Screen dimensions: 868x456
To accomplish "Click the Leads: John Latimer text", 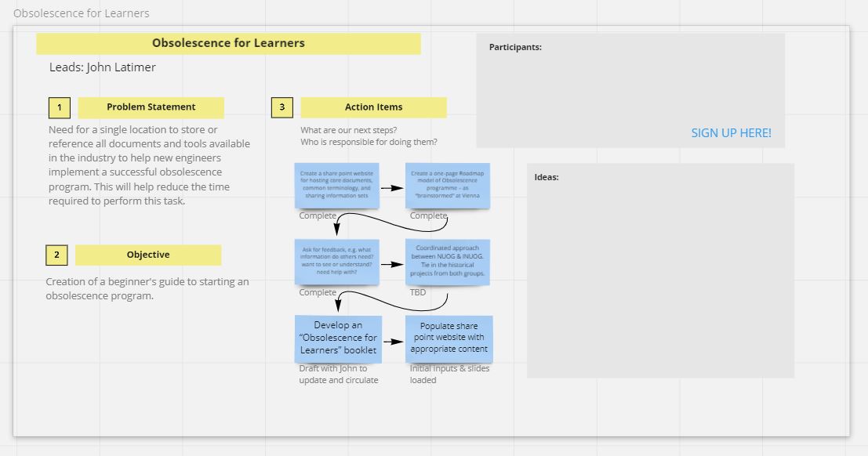I will click(103, 67).
